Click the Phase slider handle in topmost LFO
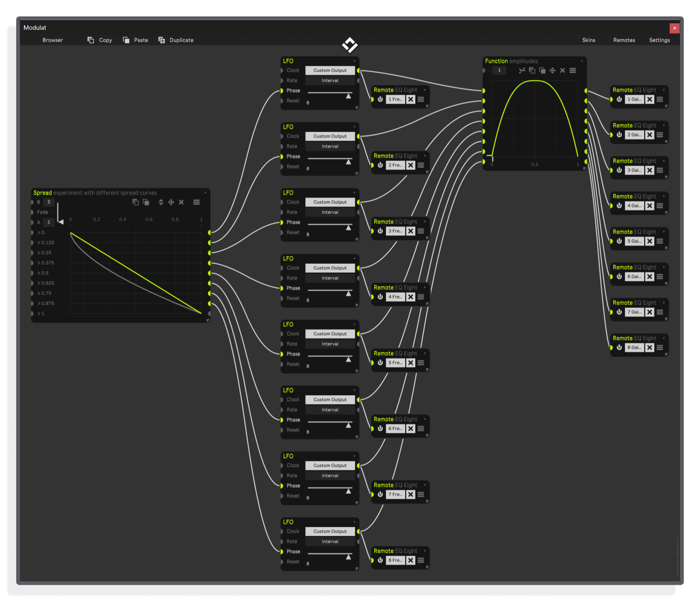Image resolution: width=700 pixels, height=601 pixels. coord(348,96)
